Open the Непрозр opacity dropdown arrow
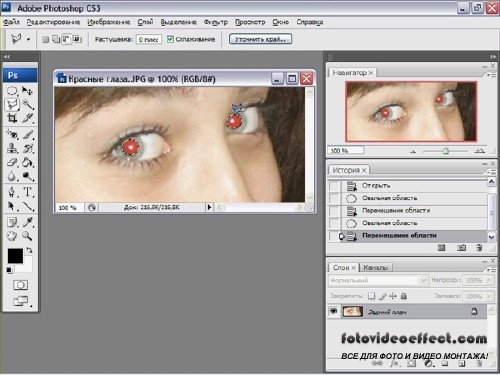The width and height of the screenshot is (500, 375). tap(489, 280)
